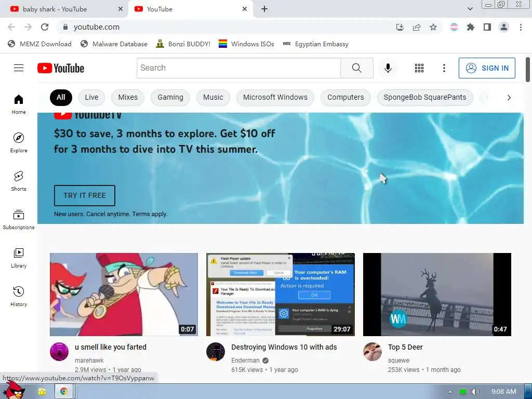Select the Microsoft Windows filter chip
This screenshot has width=532, height=399.
point(275,97)
